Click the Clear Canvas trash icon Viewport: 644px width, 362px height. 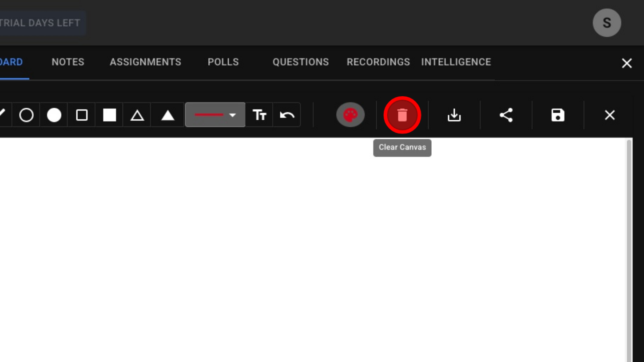(x=402, y=115)
